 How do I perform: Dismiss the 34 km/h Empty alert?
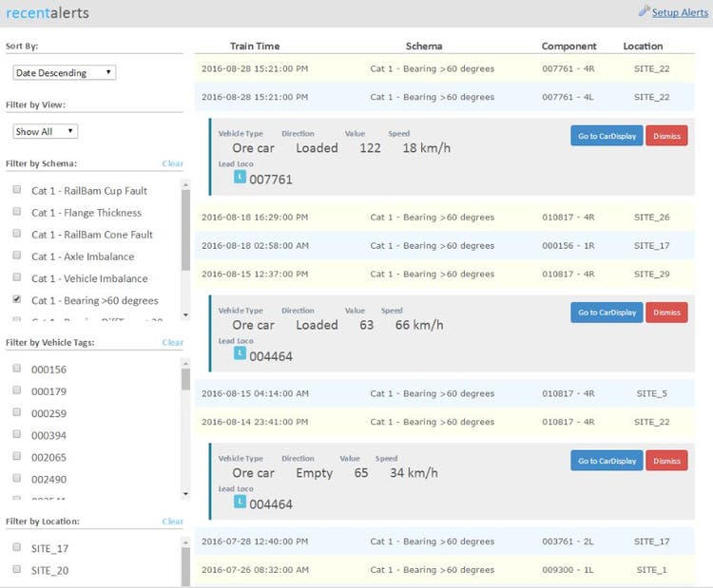tap(666, 461)
